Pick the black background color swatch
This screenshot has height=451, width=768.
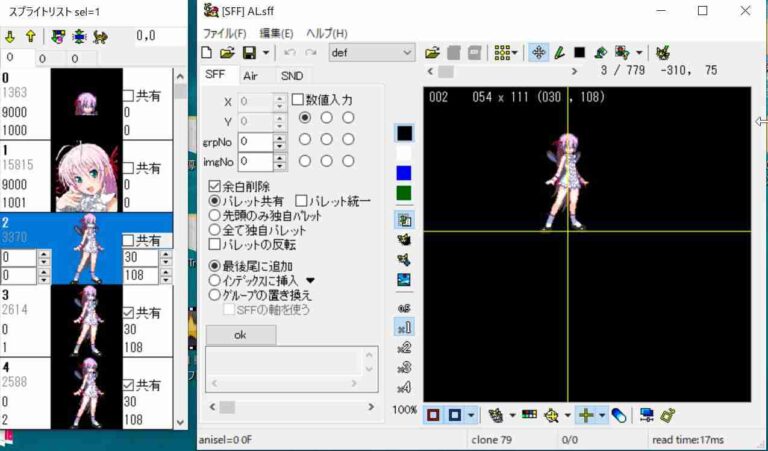[x=404, y=133]
